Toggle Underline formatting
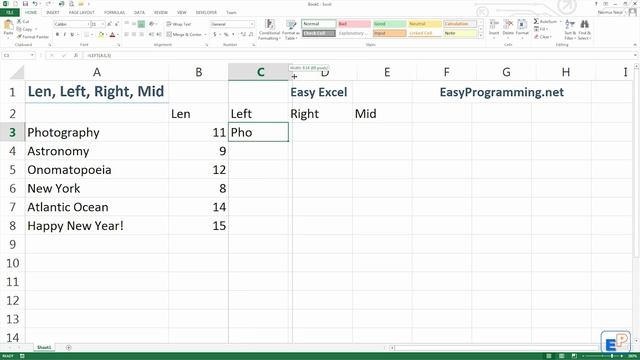 pyautogui.click(x=72, y=35)
